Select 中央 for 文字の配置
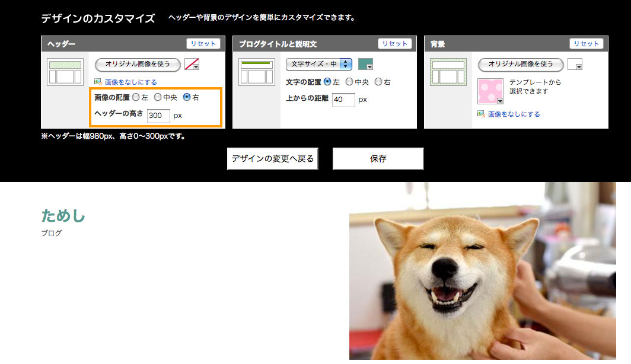 349,82
